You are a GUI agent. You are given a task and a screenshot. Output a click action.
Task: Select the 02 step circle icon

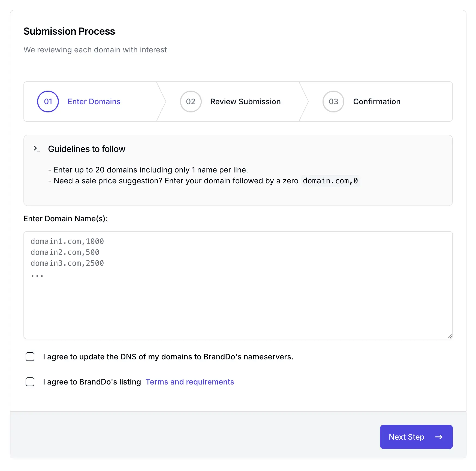coord(191,102)
